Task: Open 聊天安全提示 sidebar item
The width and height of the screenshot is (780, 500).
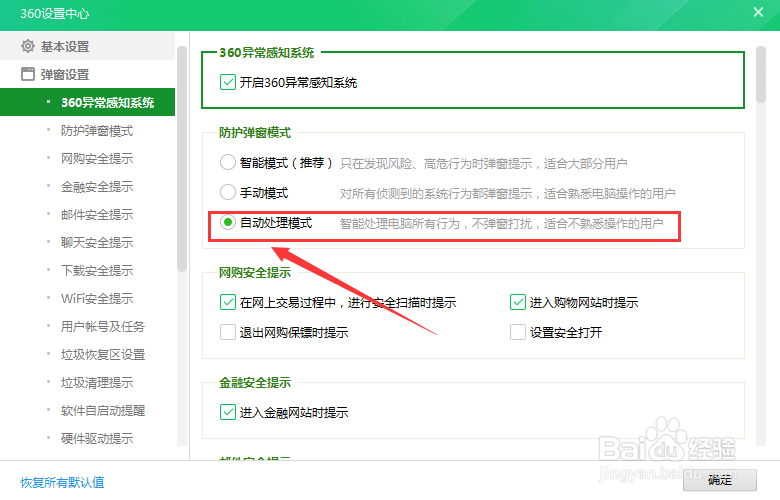Action: tap(97, 242)
